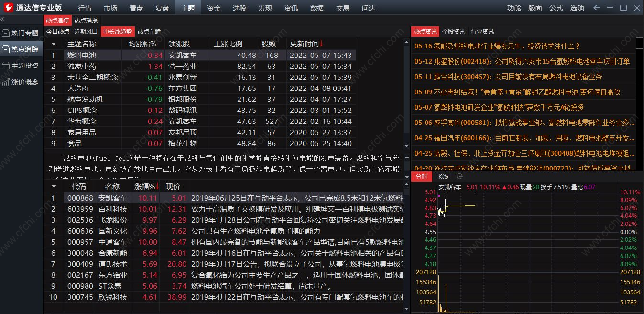
Task: Select the 独家中药 theme row
Action: coord(200,66)
